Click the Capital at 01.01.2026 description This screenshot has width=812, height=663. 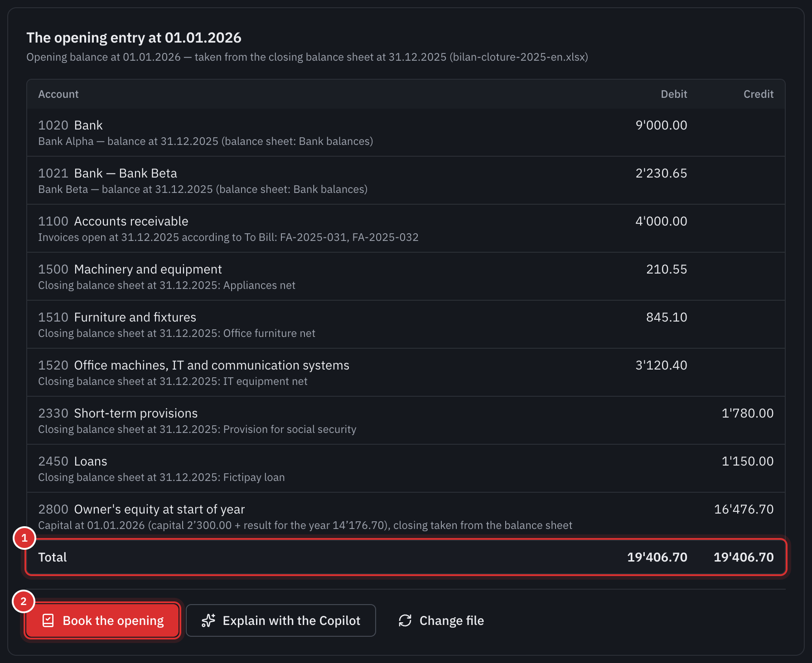[x=305, y=525]
